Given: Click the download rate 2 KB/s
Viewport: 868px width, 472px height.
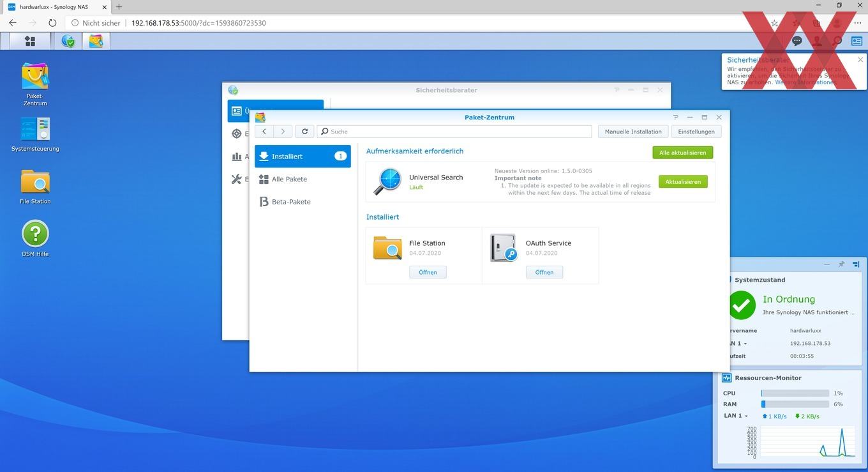Looking at the screenshot, I should tap(807, 416).
